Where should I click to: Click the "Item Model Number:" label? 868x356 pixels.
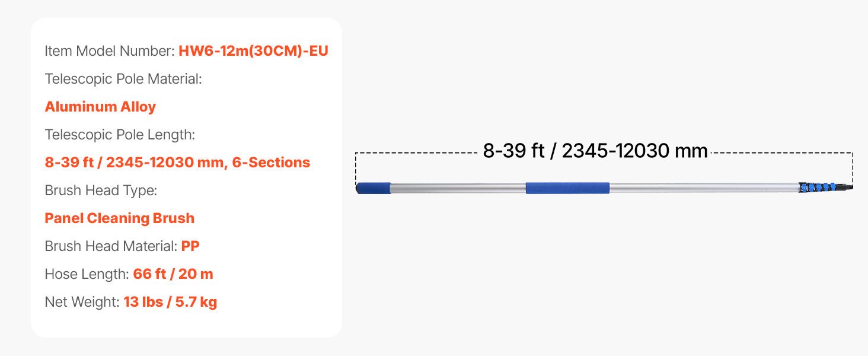click(x=110, y=51)
